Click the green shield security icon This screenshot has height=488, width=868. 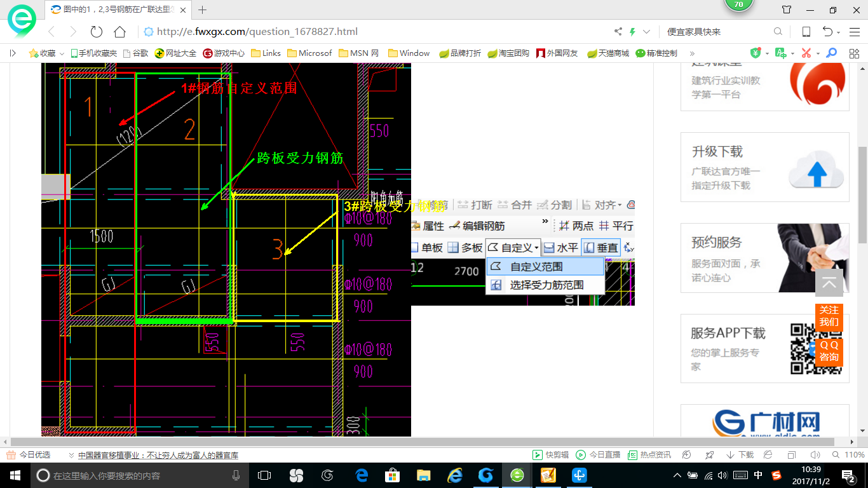[756, 53]
